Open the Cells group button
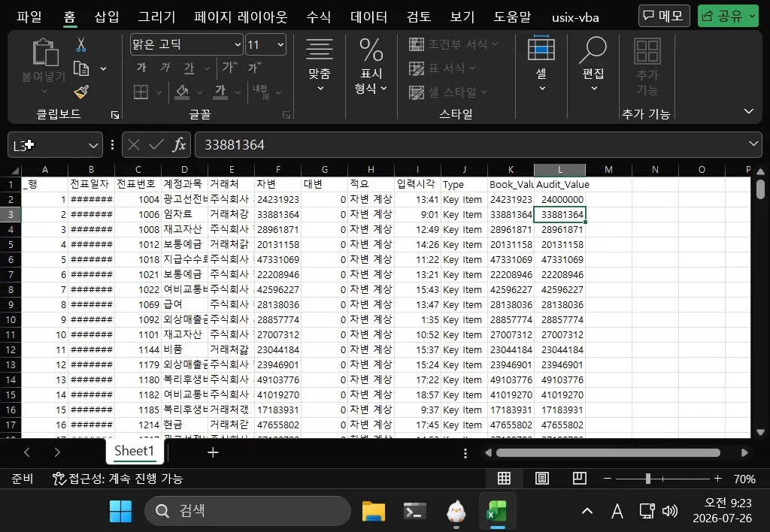The width and height of the screenshot is (770, 532). pos(541,63)
